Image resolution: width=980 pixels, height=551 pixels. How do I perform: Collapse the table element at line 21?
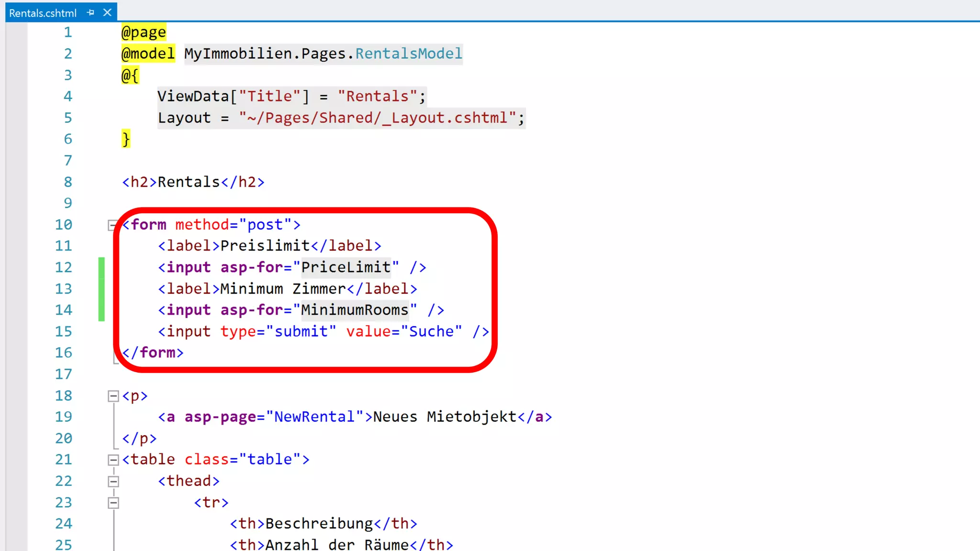113,460
